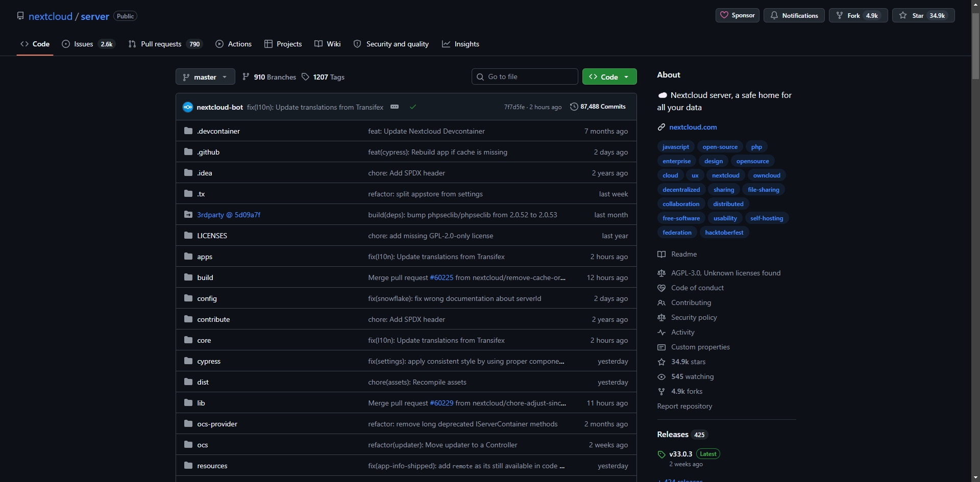Open the resources folder
This screenshot has width=980, height=482.
click(x=212, y=466)
